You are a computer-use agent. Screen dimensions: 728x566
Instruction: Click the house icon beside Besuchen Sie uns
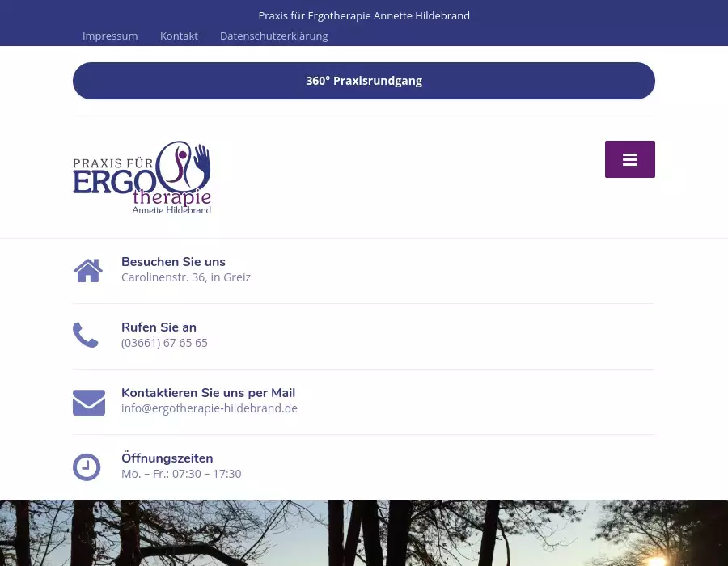(x=88, y=271)
